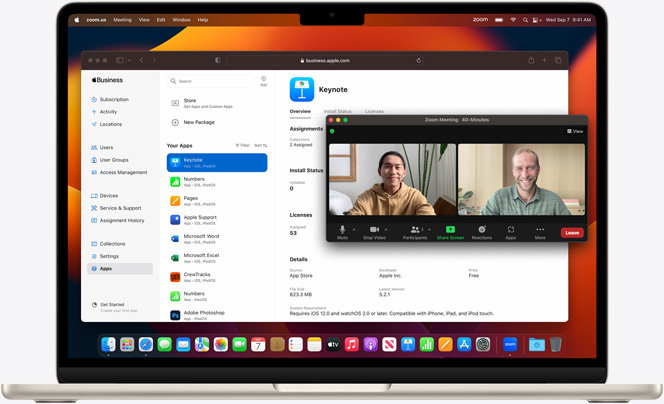Open the Apps icon in Zoom toolbar
This screenshot has height=404, width=664.
510,231
